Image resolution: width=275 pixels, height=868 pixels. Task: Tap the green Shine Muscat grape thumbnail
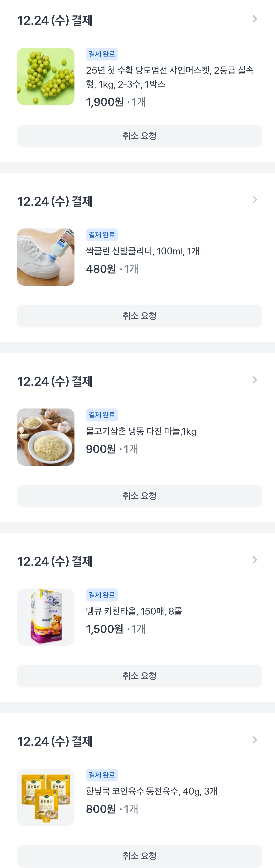pyautogui.click(x=46, y=76)
